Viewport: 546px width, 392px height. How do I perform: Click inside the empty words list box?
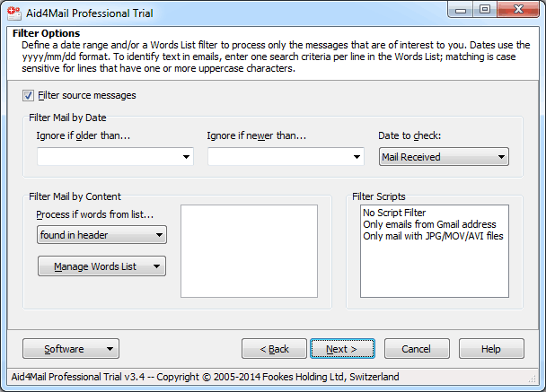pyautogui.click(x=249, y=251)
